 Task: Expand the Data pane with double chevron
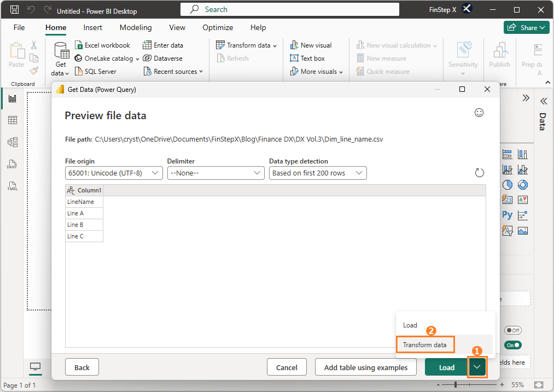[544, 101]
